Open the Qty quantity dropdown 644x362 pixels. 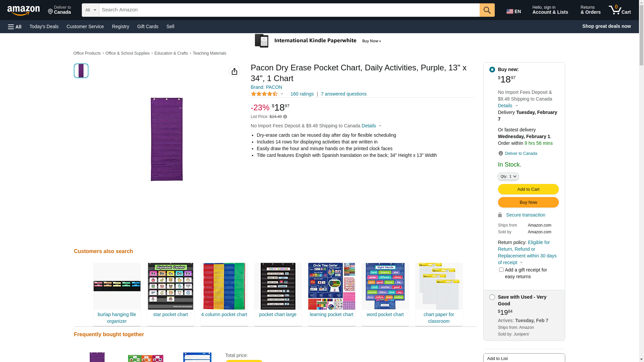point(508,176)
